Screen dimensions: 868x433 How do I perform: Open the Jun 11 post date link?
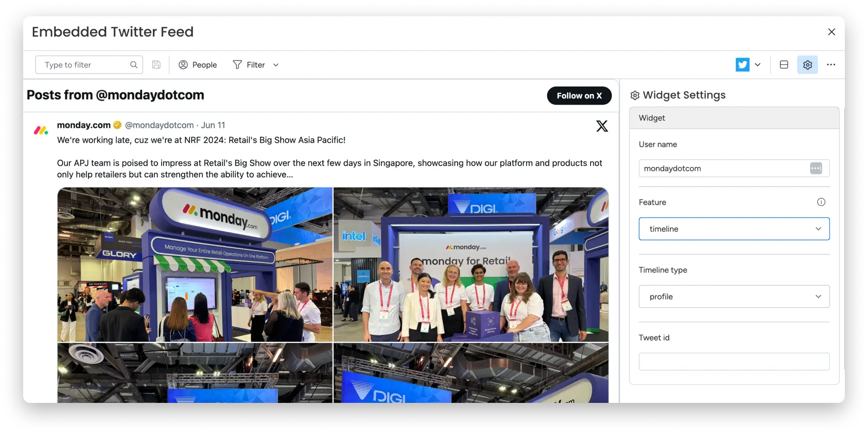pyautogui.click(x=213, y=125)
